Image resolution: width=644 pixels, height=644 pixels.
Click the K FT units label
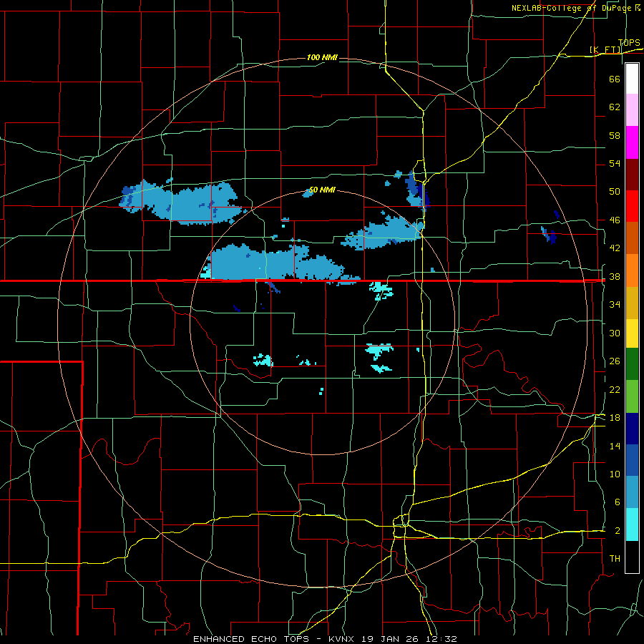coord(605,49)
